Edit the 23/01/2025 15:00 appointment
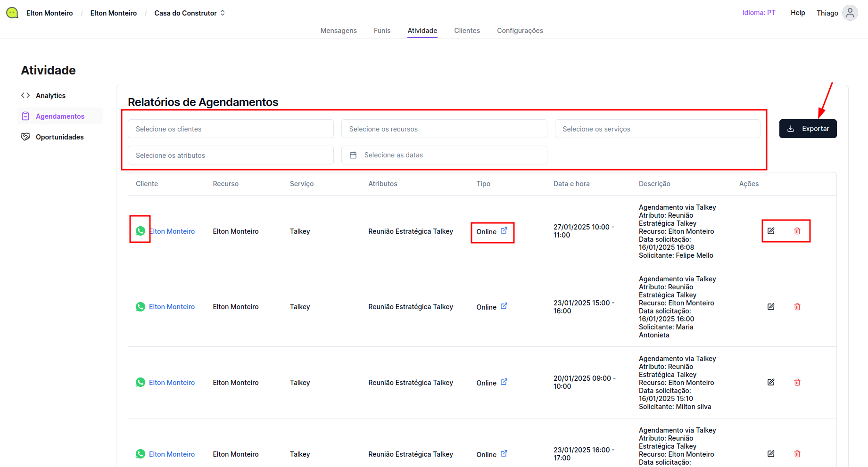The image size is (868, 467). pos(771,307)
